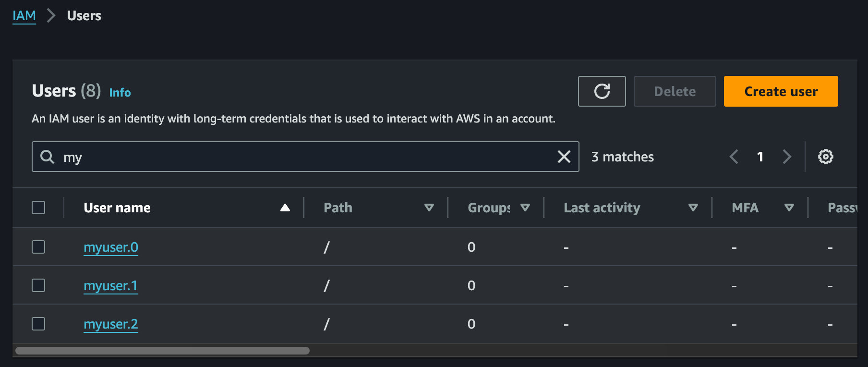868x367 pixels.
Task: Toggle the select-all users checkbox
Action: [x=38, y=208]
